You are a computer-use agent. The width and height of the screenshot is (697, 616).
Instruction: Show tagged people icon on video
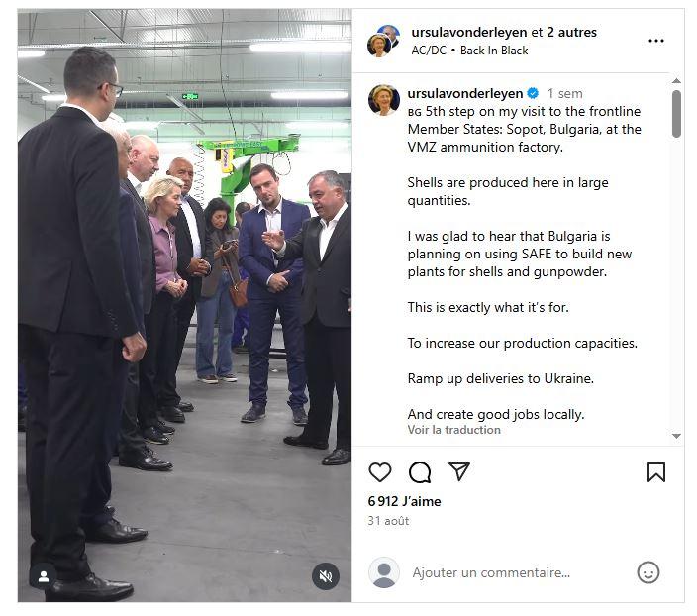(x=44, y=576)
